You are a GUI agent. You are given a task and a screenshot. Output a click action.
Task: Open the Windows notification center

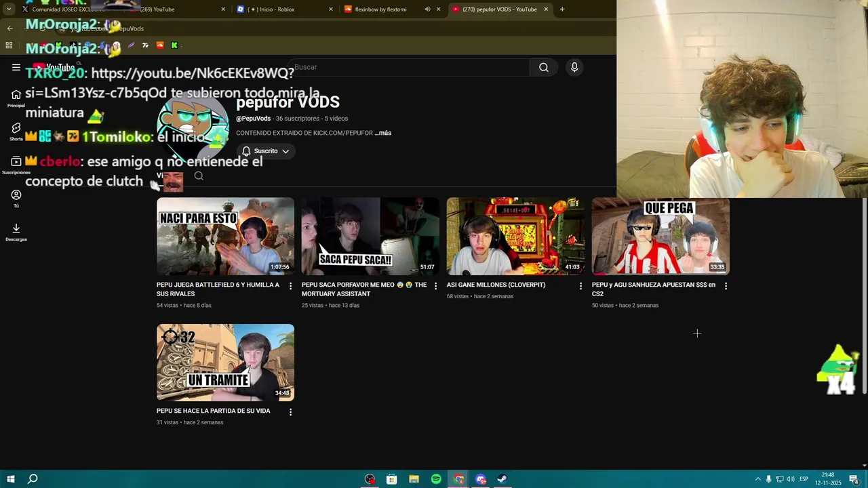click(854, 479)
